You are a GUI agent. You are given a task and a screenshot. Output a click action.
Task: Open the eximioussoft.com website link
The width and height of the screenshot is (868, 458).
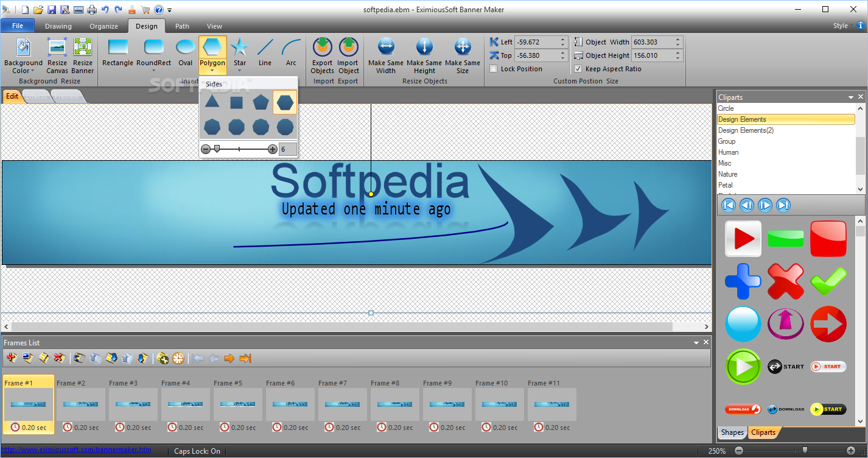[x=77, y=450]
